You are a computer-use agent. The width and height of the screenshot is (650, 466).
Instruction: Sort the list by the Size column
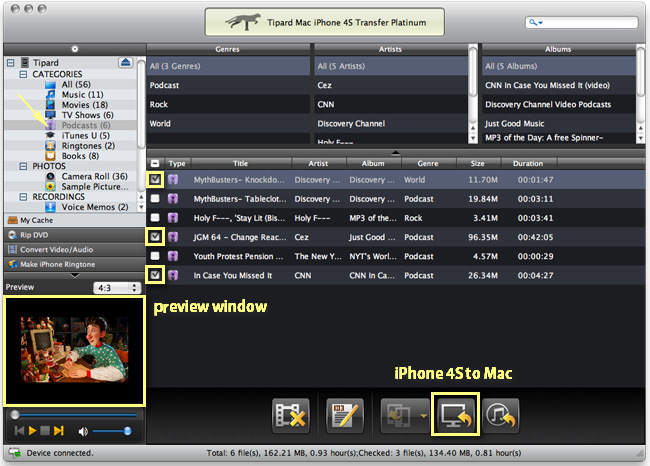(478, 163)
